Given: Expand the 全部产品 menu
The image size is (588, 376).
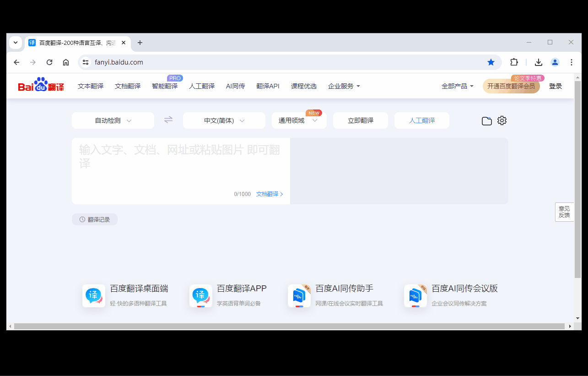Looking at the screenshot, I should click(458, 86).
